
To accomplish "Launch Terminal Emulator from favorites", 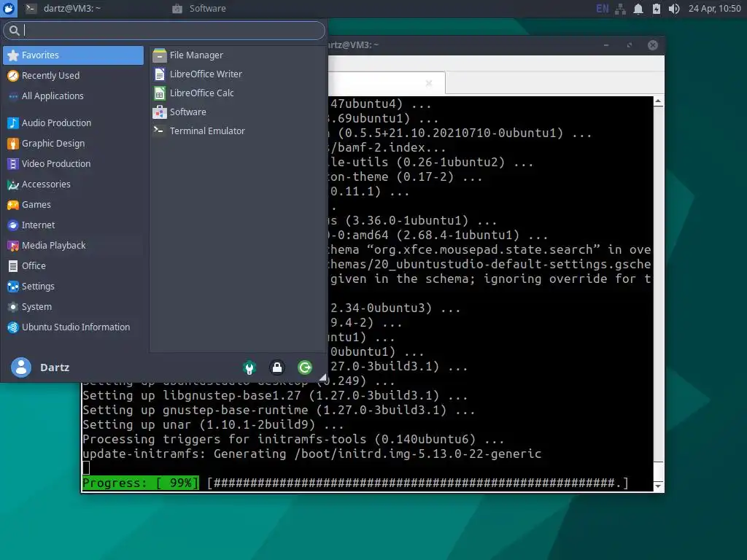I will point(238,131).
